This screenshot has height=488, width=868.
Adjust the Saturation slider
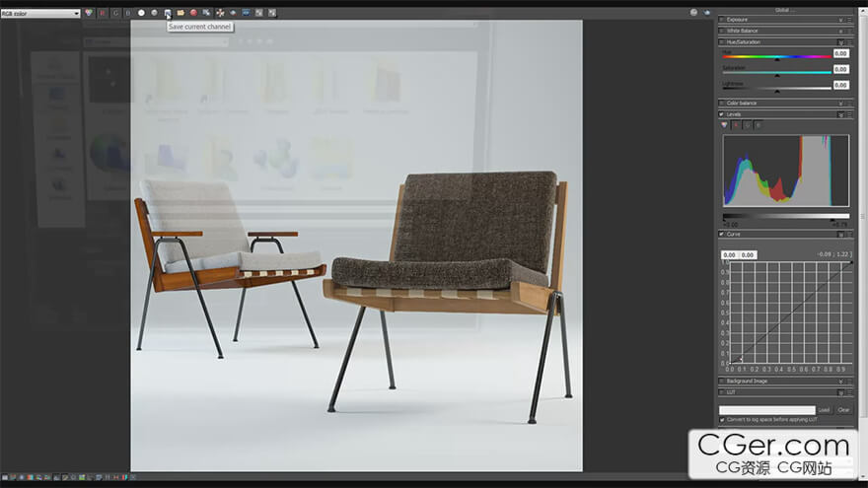point(776,73)
